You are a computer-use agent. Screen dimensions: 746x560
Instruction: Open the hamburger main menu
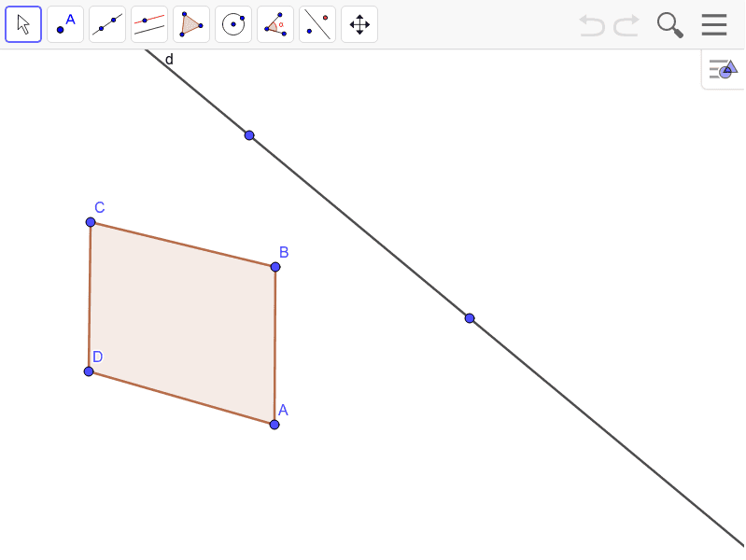click(714, 25)
